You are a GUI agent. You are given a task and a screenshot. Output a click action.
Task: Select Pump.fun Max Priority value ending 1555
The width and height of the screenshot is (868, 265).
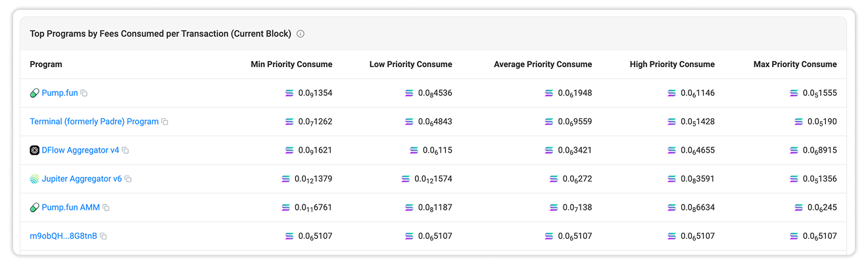820,93
